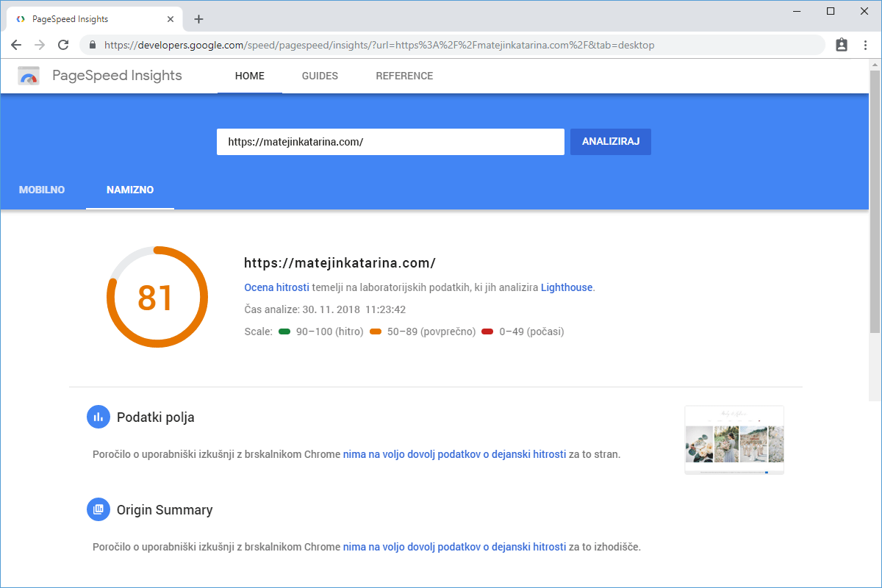Select the NAMIZNO tab
The height and width of the screenshot is (588, 882).
tap(130, 190)
